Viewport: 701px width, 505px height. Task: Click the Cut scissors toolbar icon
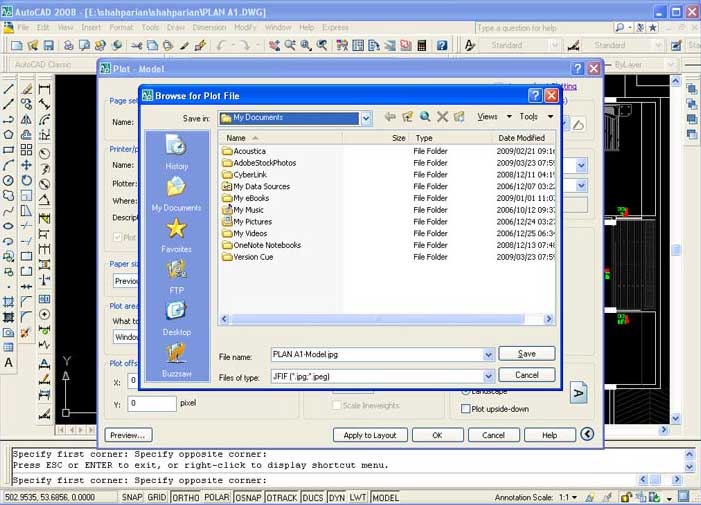pos(136,45)
